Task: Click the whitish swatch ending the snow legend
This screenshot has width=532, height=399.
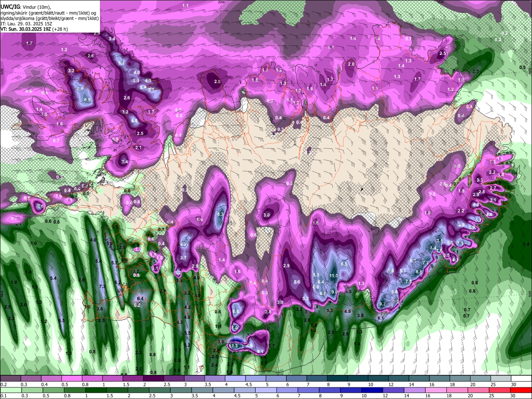Action: 521,379
